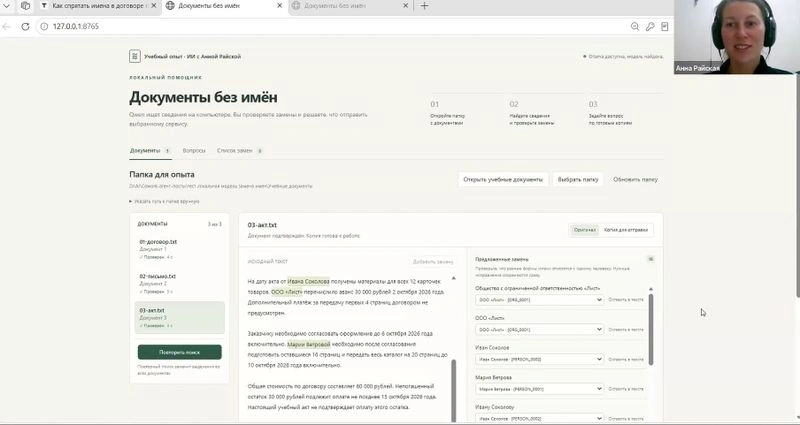Open the tab list chevron at top left

(x=7, y=6)
